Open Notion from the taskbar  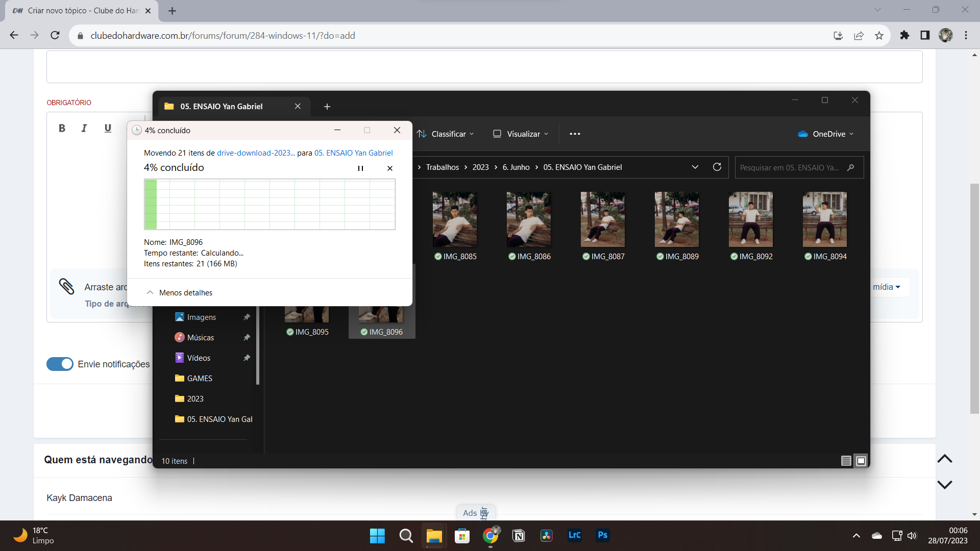click(x=519, y=536)
